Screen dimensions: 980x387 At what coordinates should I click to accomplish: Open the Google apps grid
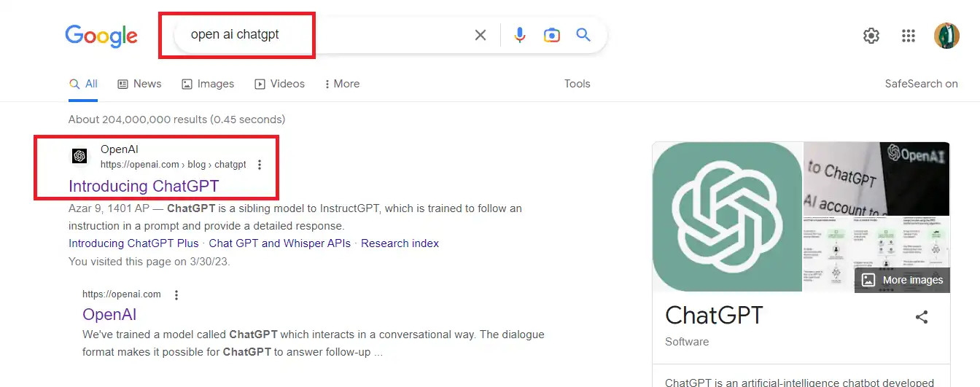pos(909,36)
